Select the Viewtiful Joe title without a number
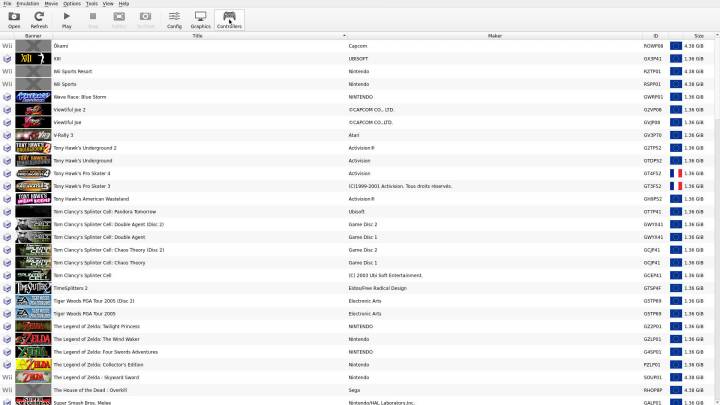 (67, 123)
